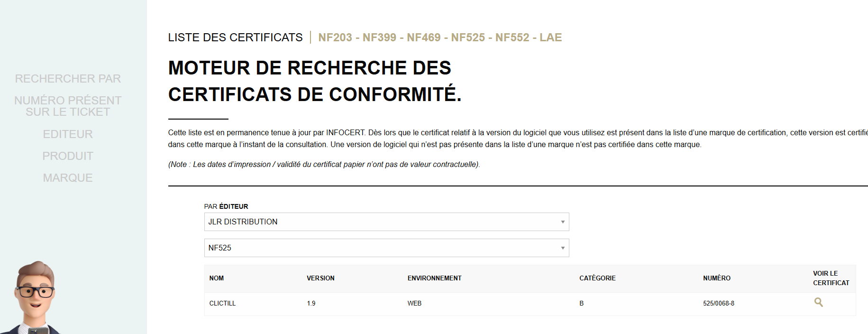The image size is (868, 334).
Task: Choose the MARQUE sidebar option
Action: (68, 178)
